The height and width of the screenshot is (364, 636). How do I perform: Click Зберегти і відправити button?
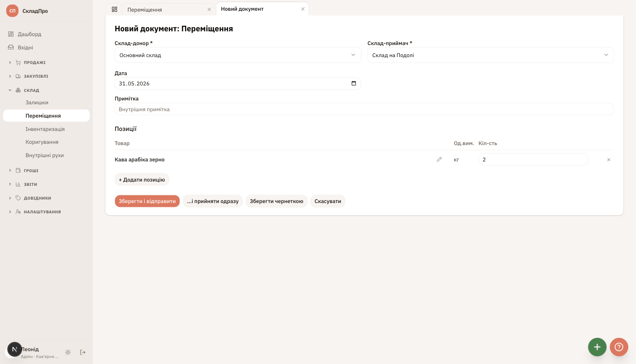(147, 201)
